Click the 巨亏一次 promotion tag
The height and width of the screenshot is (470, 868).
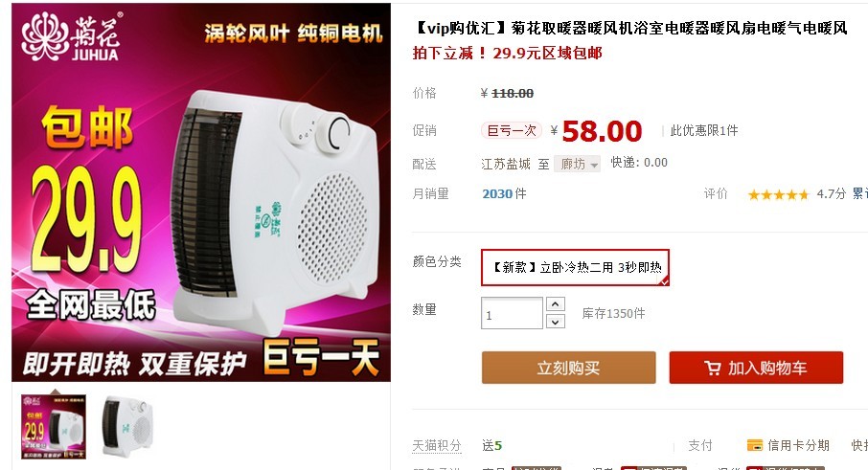511,130
